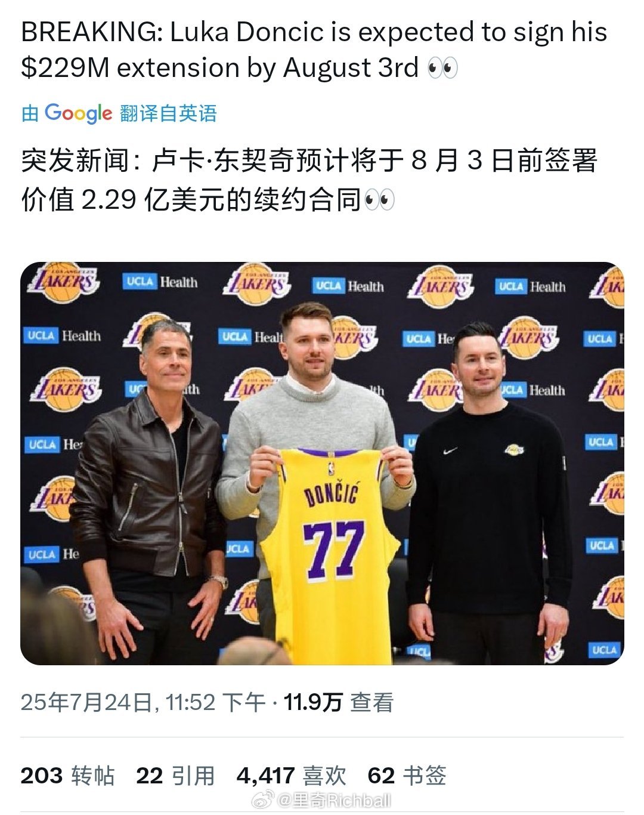Image resolution: width=644 pixels, height=815 pixels.
Task: Select the Chinese translated tweet text
Action: [309, 180]
